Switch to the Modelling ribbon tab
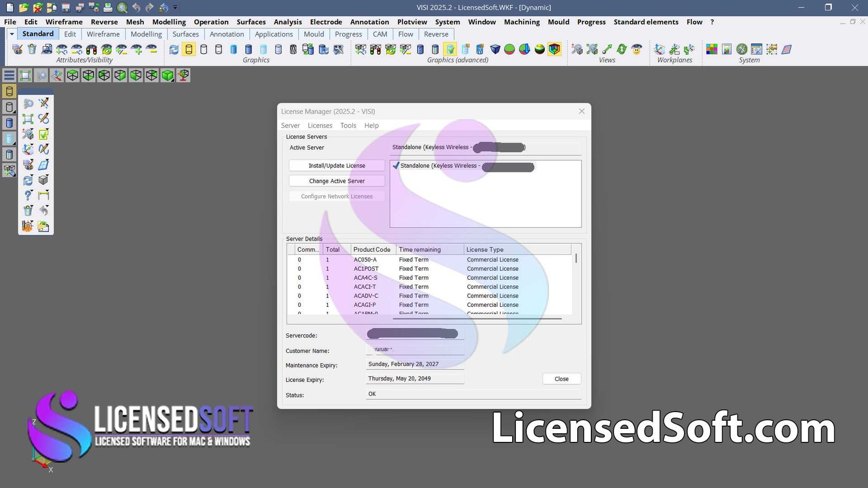The height and width of the screenshot is (488, 868). 146,34
